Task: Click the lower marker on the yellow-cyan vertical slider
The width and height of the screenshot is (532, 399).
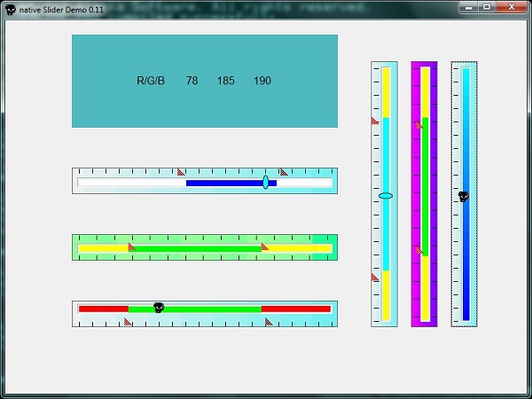Action: pyautogui.click(x=374, y=278)
